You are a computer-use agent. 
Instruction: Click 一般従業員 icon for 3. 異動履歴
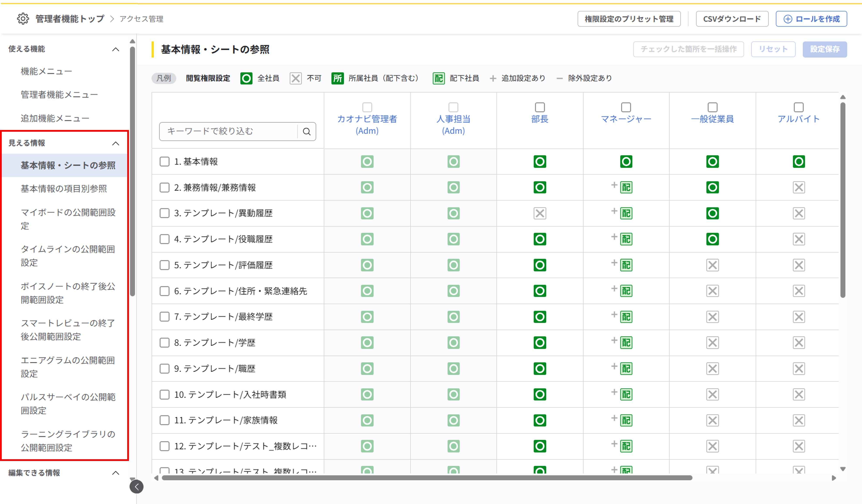pos(713,213)
